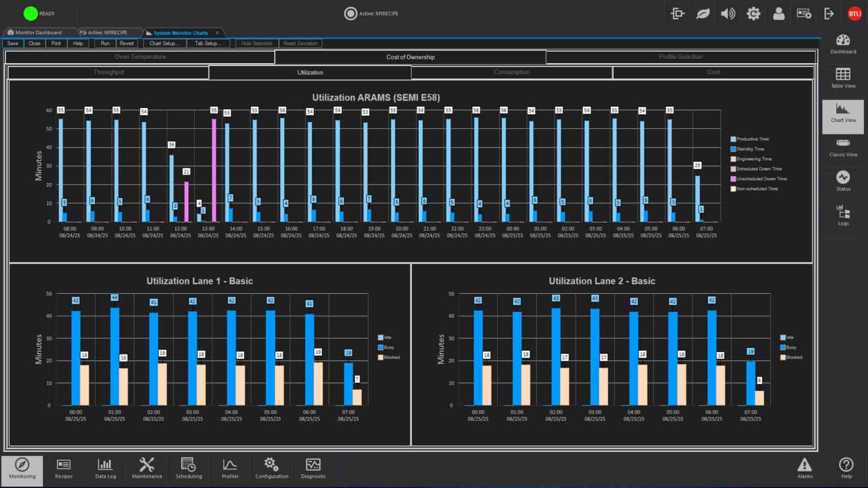Open the Scheduling module
868x488 pixels.
pyautogui.click(x=189, y=468)
